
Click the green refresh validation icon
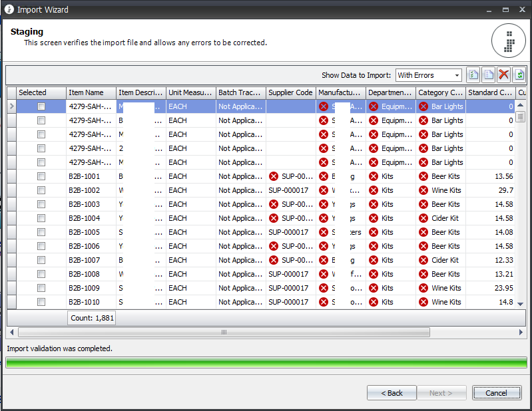519,75
